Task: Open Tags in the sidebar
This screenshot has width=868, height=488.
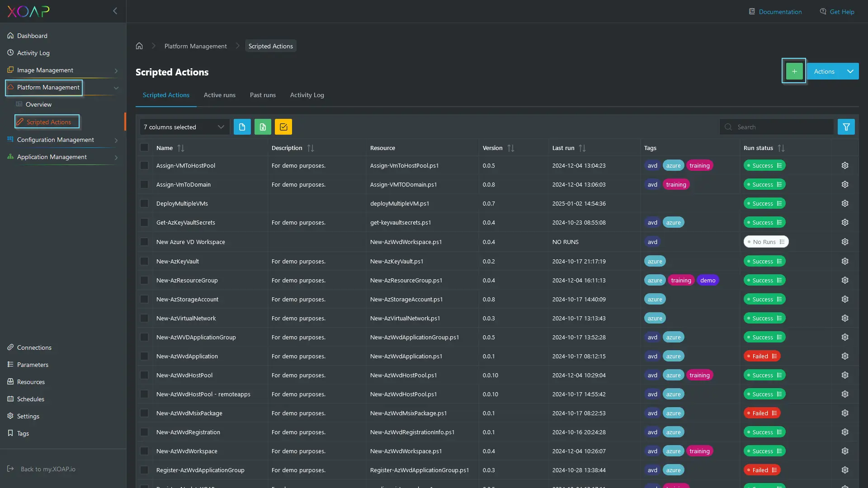Action: 23,433
